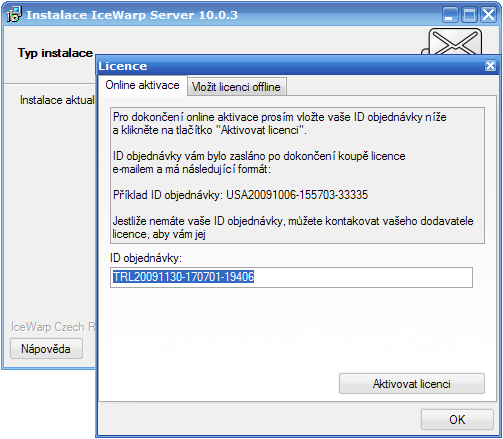
Task: Switch to the Vložit licenci offline tab
Action: (x=236, y=87)
